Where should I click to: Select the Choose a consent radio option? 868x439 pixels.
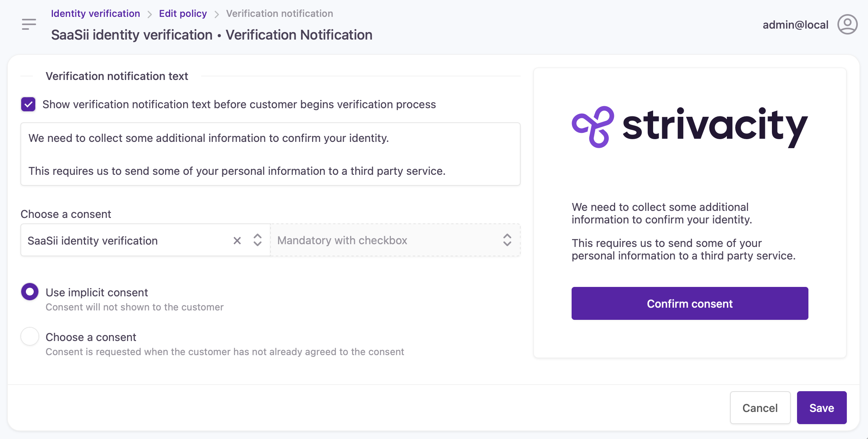pos(30,337)
